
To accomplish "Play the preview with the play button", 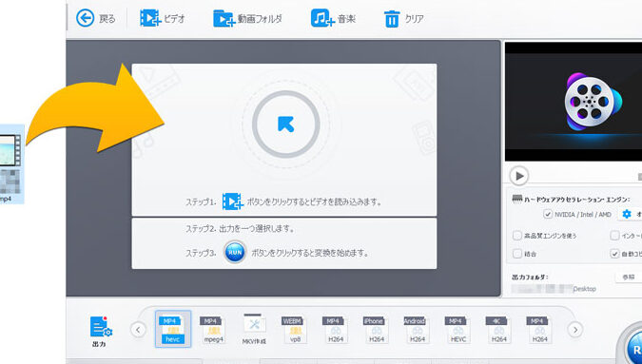I will (x=519, y=176).
